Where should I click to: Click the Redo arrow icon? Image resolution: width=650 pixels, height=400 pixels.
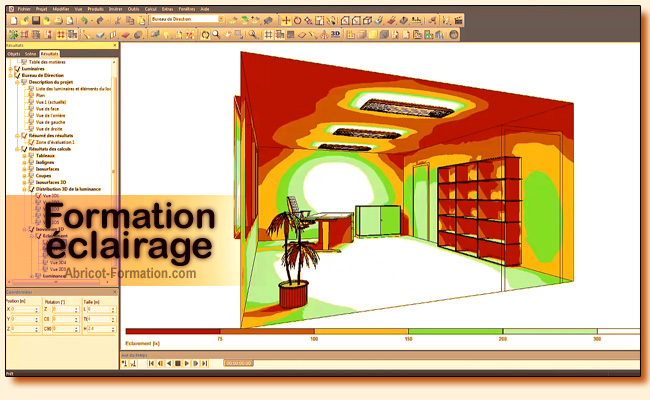click(x=100, y=20)
